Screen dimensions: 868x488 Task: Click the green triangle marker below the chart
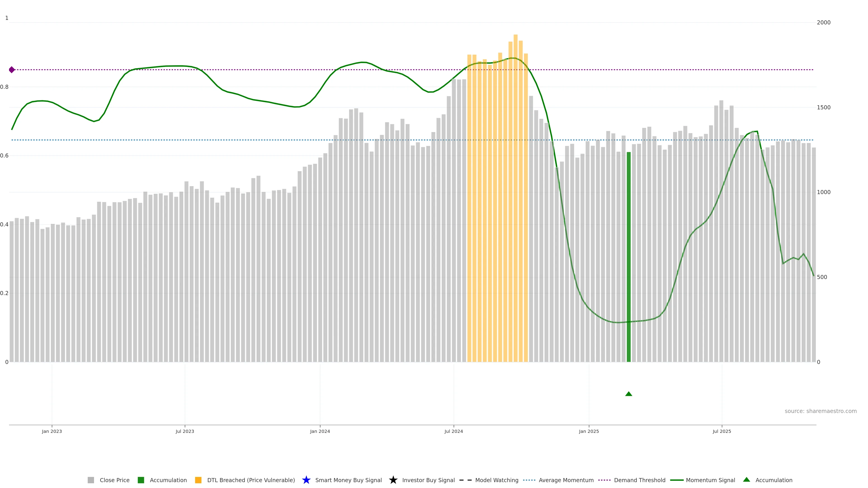coord(628,394)
